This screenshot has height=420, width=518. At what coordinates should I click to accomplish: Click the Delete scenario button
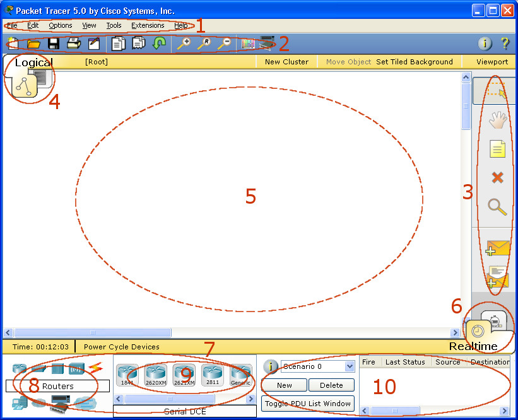(x=331, y=385)
